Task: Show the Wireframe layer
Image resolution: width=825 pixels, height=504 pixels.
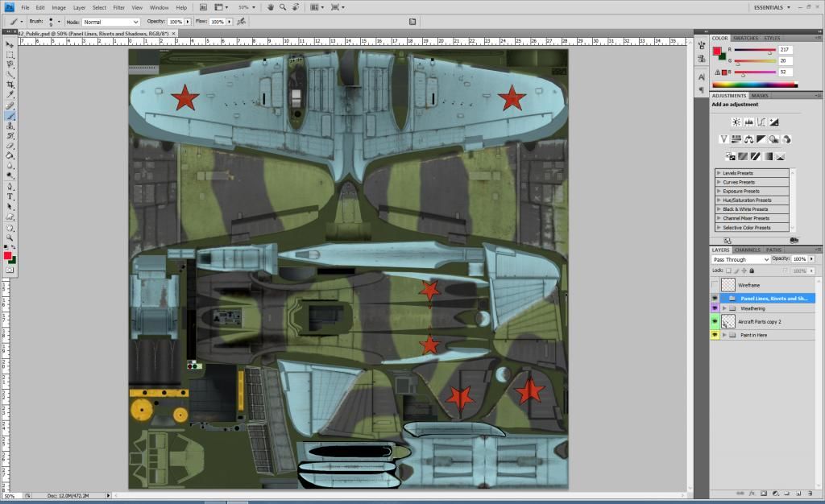Action: pyautogui.click(x=715, y=285)
